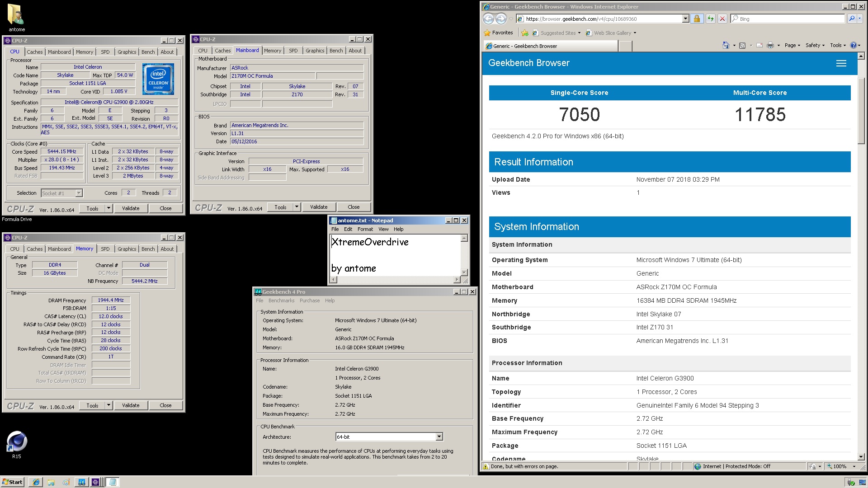Select the Generic - Geekbench Browser IE tab
The height and width of the screenshot is (488, 868).
(x=550, y=46)
